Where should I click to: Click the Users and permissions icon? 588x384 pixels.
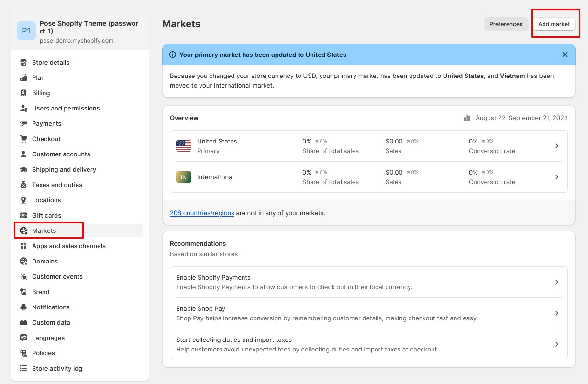[x=23, y=108]
